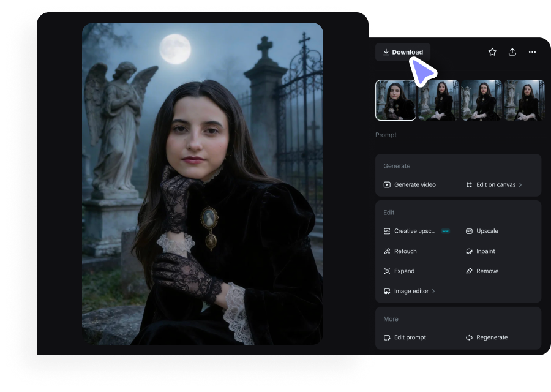
Task: Select the Inpaint tool
Action: click(485, 251)
